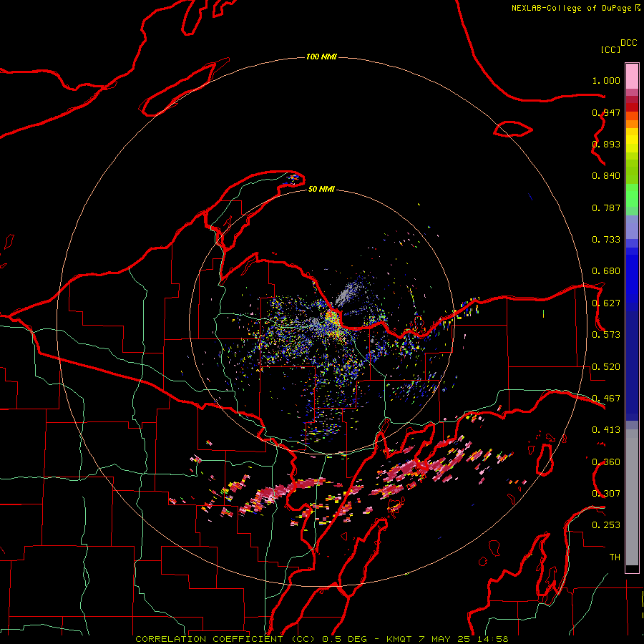Click the 50 NMI range ring label
Screen dimensions: 644x644
tap(321, 190)
